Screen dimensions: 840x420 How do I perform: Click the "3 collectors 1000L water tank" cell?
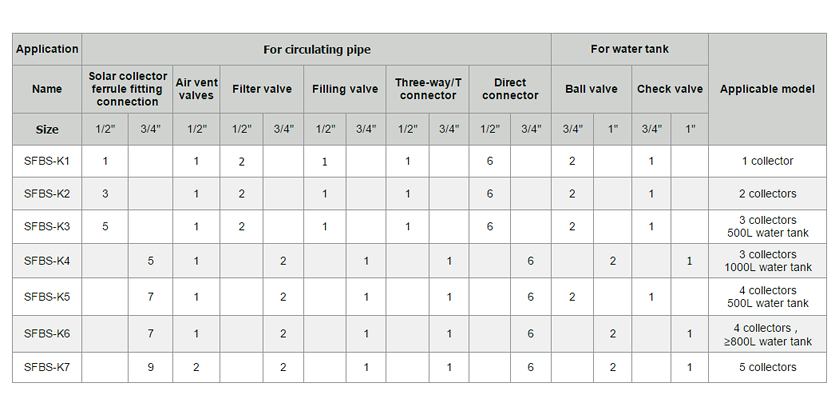click(x=767, y=261)
